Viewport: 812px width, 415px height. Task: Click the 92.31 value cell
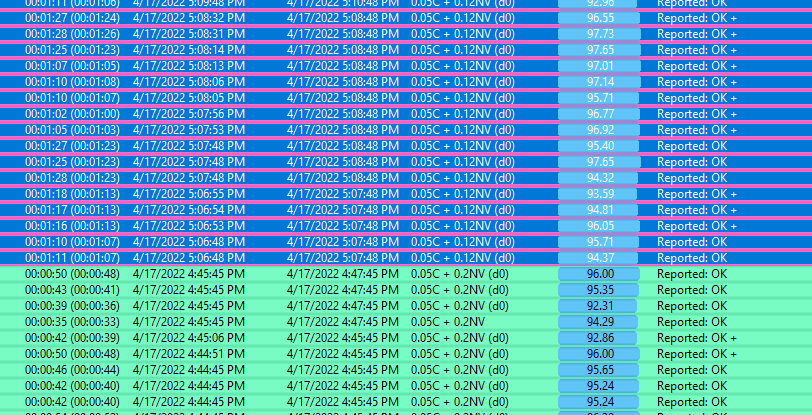pyautogui.click(x=598, y=306)
